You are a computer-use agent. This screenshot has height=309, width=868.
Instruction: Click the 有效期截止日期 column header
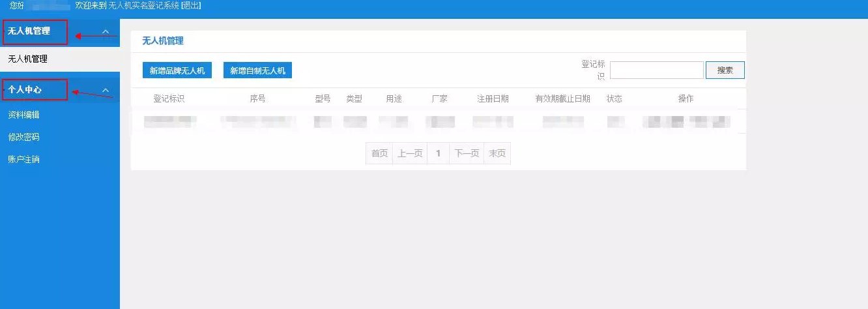(x=562, y=99)
